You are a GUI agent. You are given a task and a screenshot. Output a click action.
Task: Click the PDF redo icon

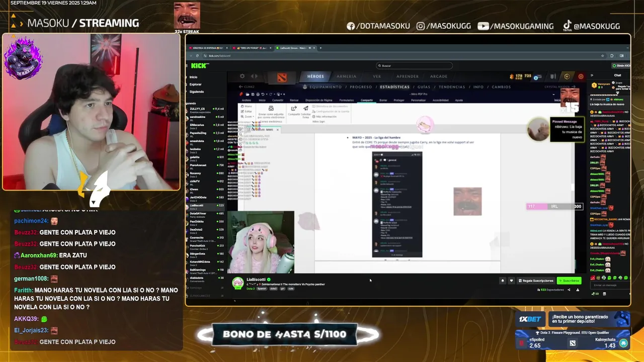(x=270, y=94)
